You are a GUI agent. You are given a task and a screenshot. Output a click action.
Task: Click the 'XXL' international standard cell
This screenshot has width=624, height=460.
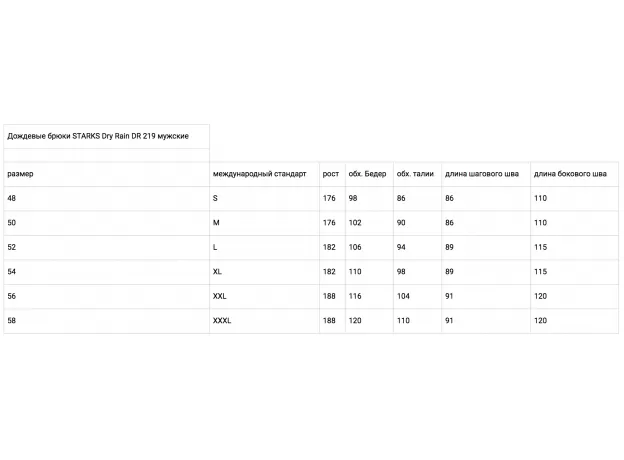[x=220, y=296]
